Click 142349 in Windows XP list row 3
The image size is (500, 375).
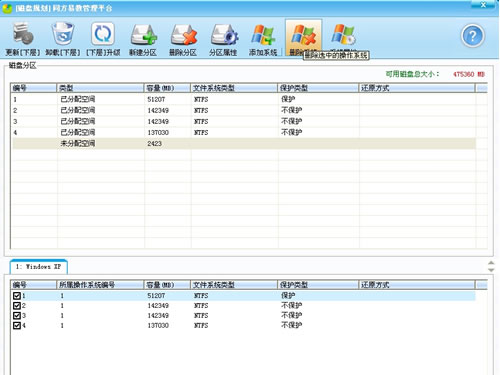[158, 315]
